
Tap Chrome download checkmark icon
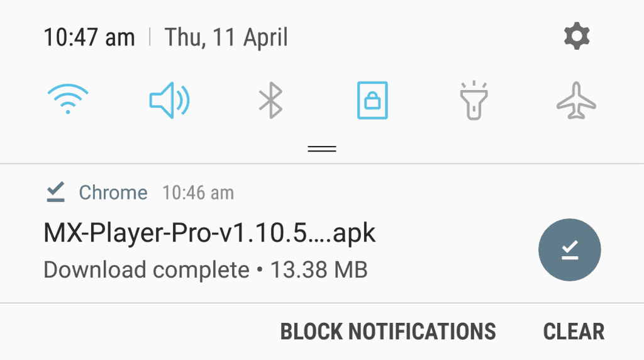[55, 192]
